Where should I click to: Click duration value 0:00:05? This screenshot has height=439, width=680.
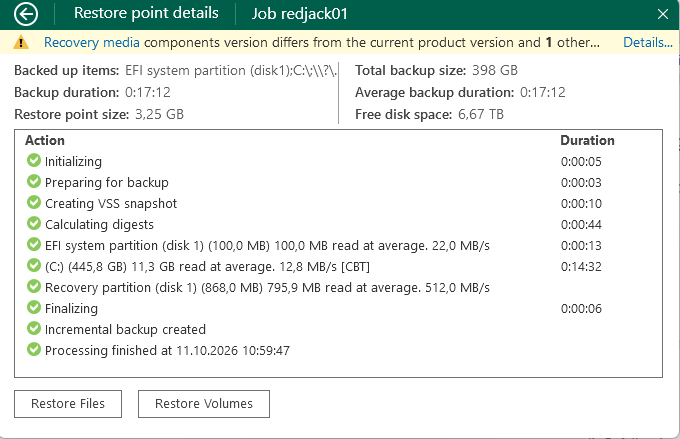click(x=581, y=162)
